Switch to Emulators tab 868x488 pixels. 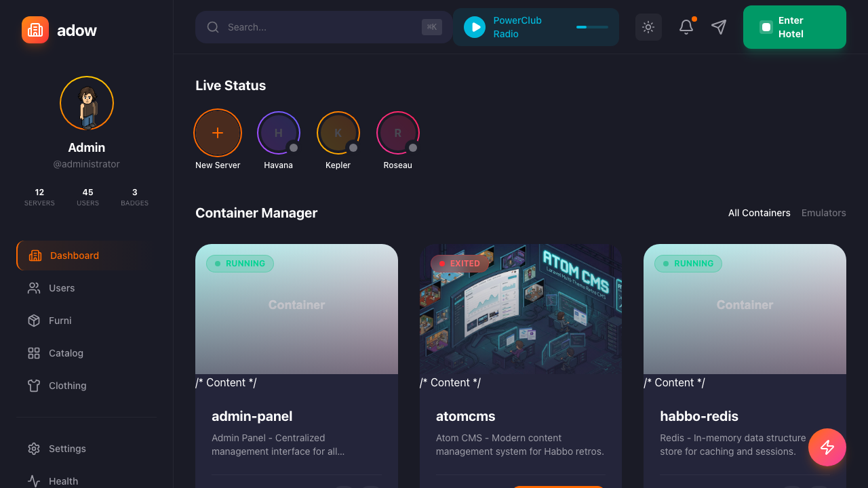click(823, 213)
